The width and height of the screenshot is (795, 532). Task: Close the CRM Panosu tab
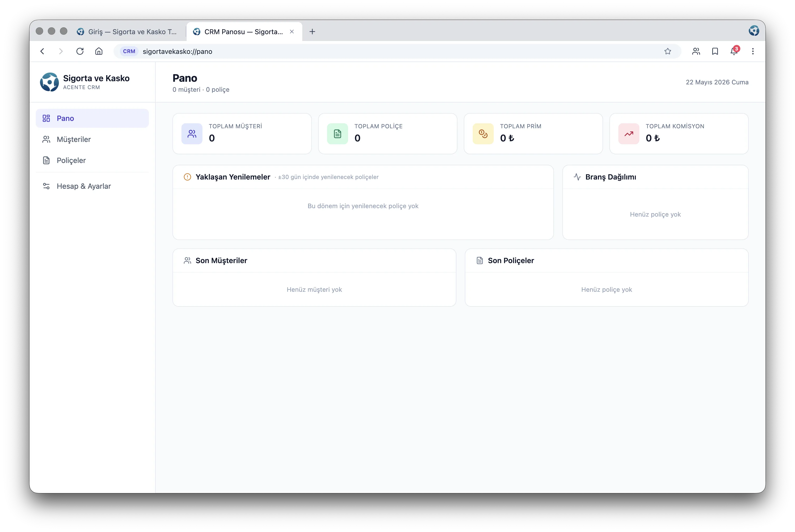coord(292,32)
